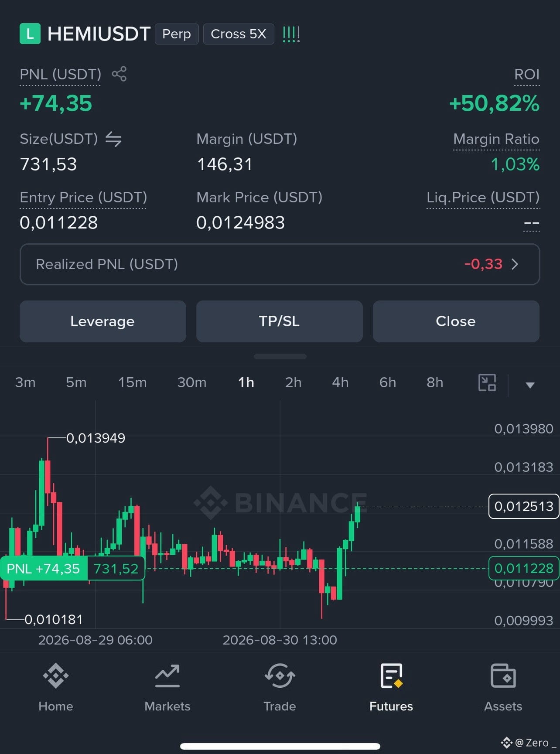Screen dimensions: 560x754
Task: Switch chart to 3m interval
Action: pyautogui.click(x=25, y=382)
